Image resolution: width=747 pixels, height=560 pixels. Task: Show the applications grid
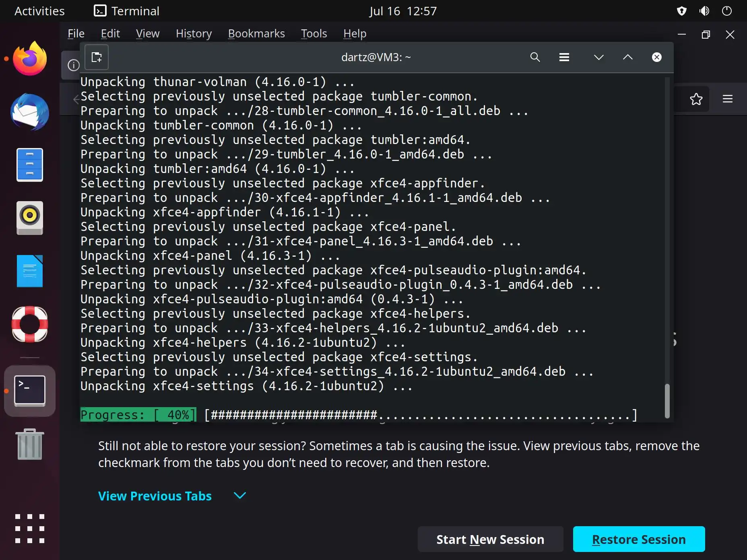click(x=30, y=529)
